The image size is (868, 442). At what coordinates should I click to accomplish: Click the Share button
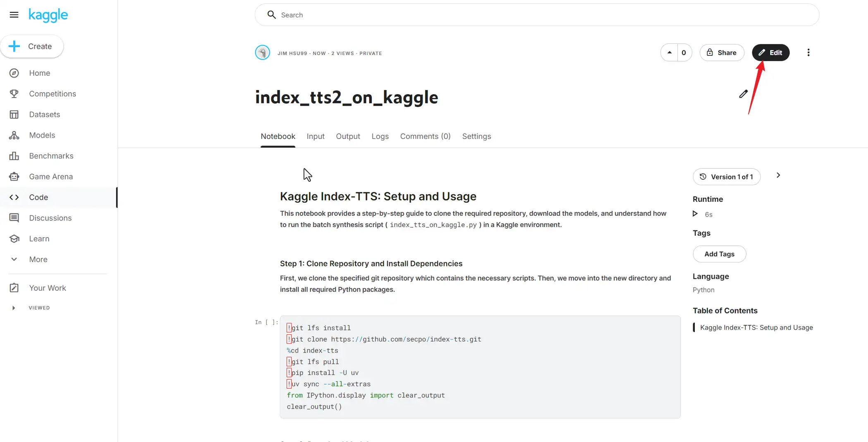pos(722,53)
